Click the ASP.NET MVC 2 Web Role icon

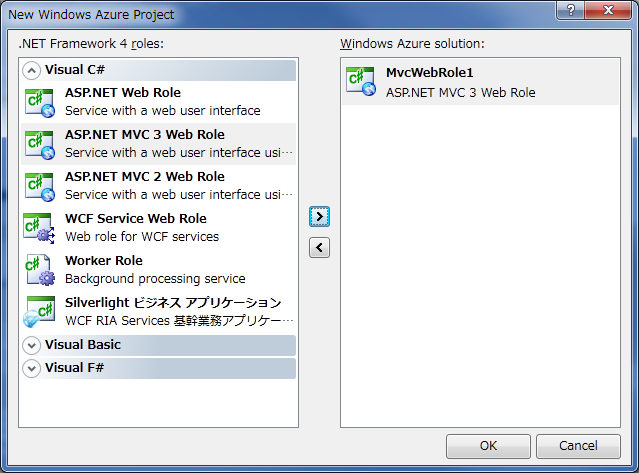tap(40, 185)
